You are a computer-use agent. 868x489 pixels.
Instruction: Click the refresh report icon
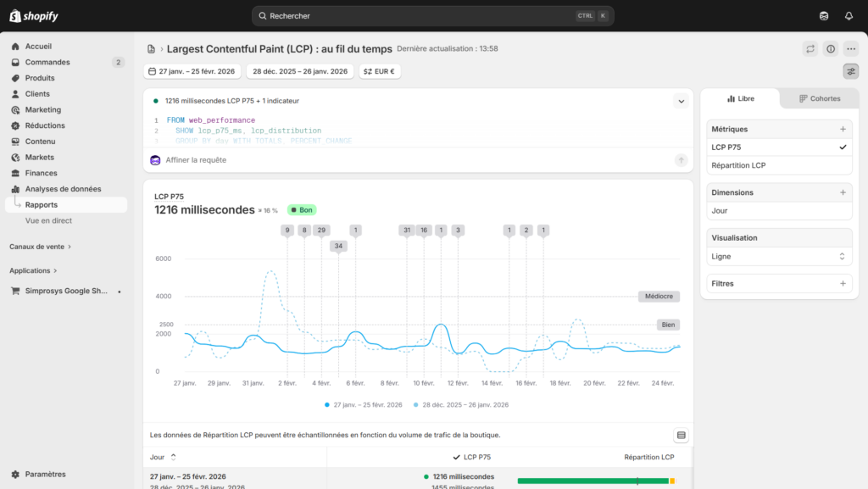tap(810, 48)
